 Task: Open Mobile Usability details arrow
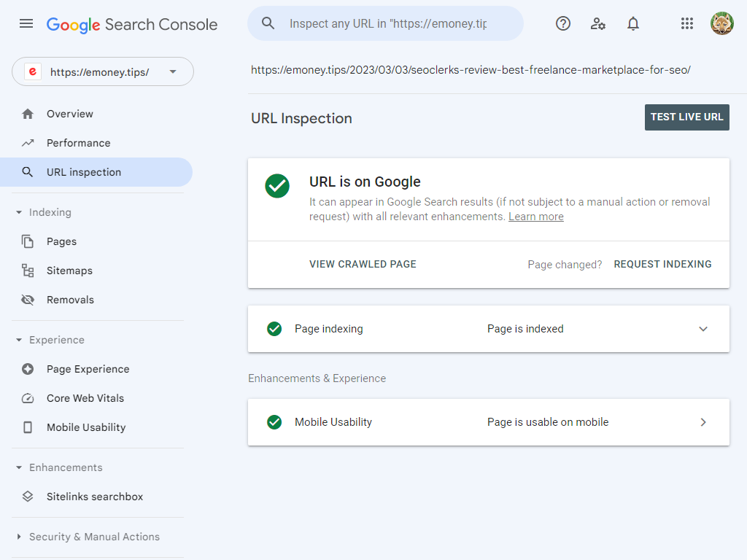(703, 422)
